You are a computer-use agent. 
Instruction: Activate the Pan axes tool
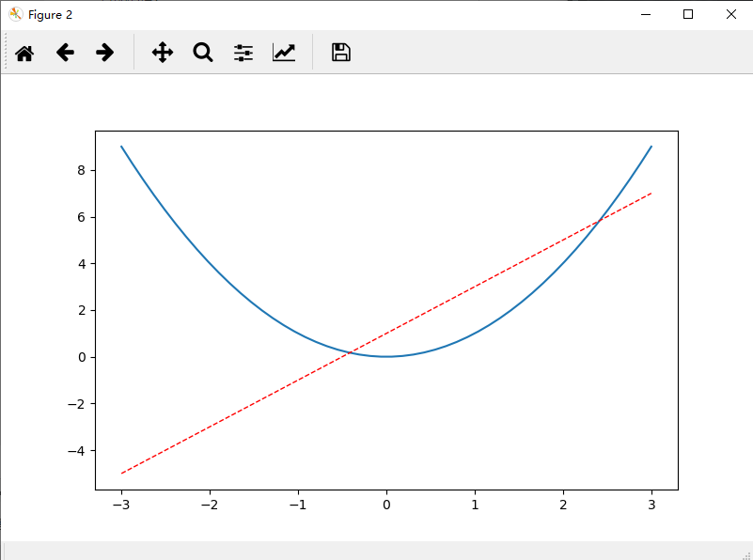click(x=163, y=53)
